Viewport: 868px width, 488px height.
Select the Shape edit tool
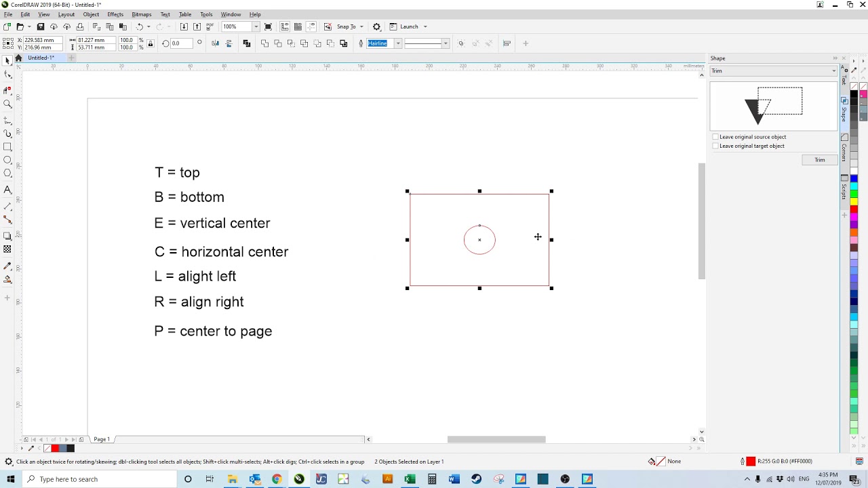tap(7, 75)
